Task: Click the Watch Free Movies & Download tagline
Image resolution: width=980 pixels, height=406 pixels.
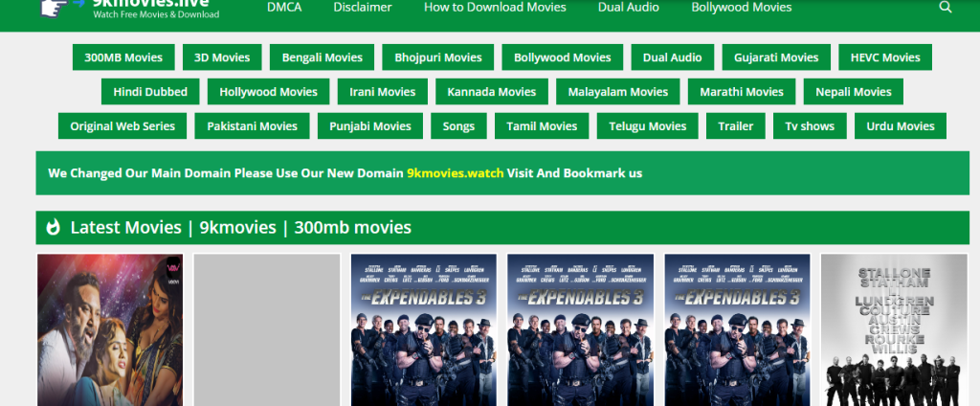Action: tap(156, 14)
